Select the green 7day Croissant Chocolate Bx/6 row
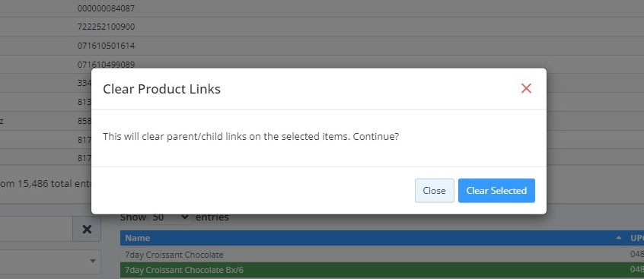 [382, 270]
